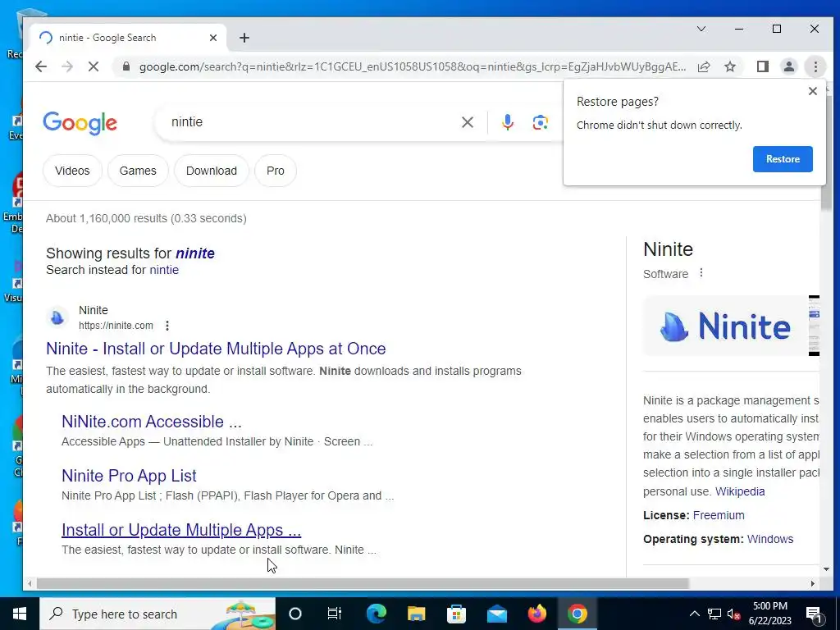Close the Restore pages popup
Viewport: 840px width, 630px height.
813,91
